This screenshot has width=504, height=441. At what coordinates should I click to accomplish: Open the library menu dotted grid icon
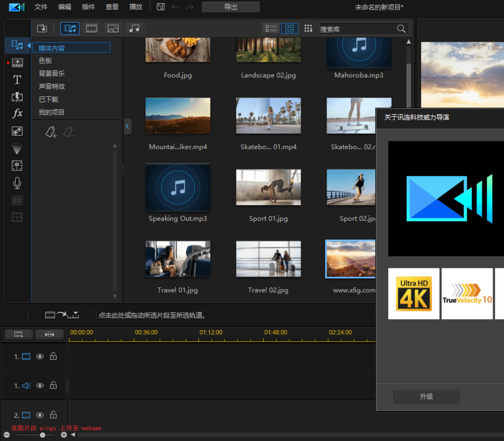point(308,29)
